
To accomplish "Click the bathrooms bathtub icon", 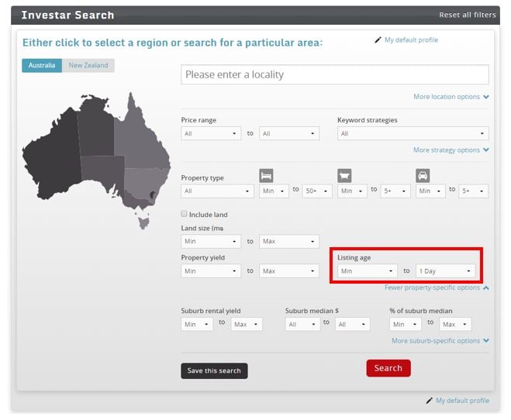I will tap(344, 176).
